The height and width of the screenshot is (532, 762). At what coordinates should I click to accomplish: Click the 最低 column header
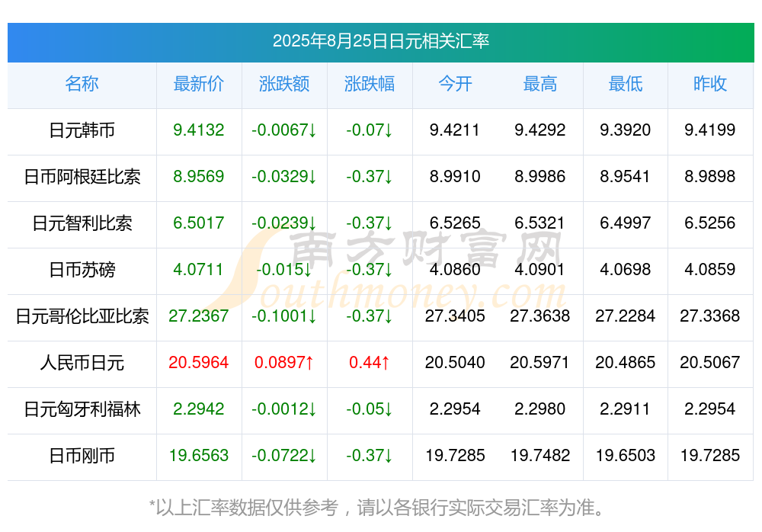point(626,84)
